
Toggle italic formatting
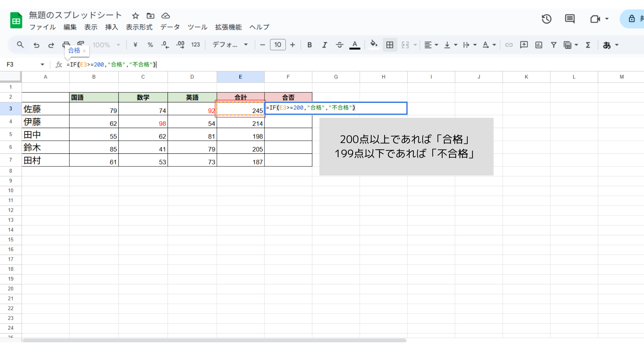click(324, 45)
